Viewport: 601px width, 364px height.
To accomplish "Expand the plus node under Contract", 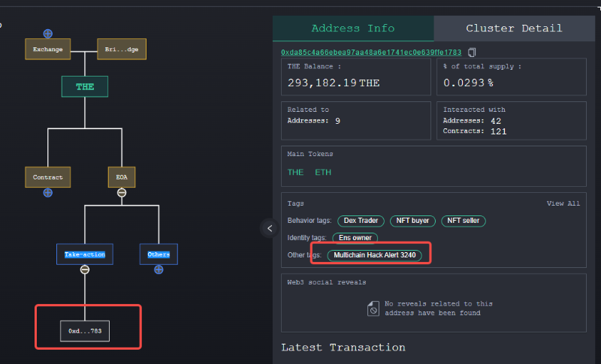I will pyautogui.click(x=48, y=193).
